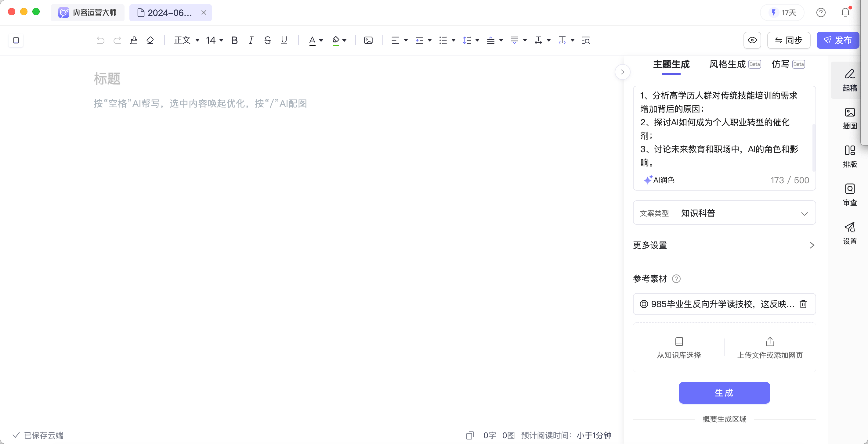
Task: Click the 生成 generate button
Action: (x=724, y=392)
